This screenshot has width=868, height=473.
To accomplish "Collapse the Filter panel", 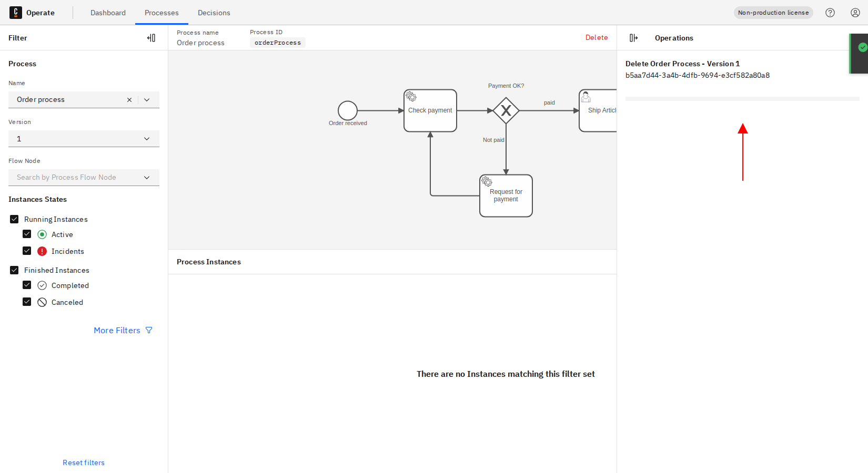I will tap(151, 38).
